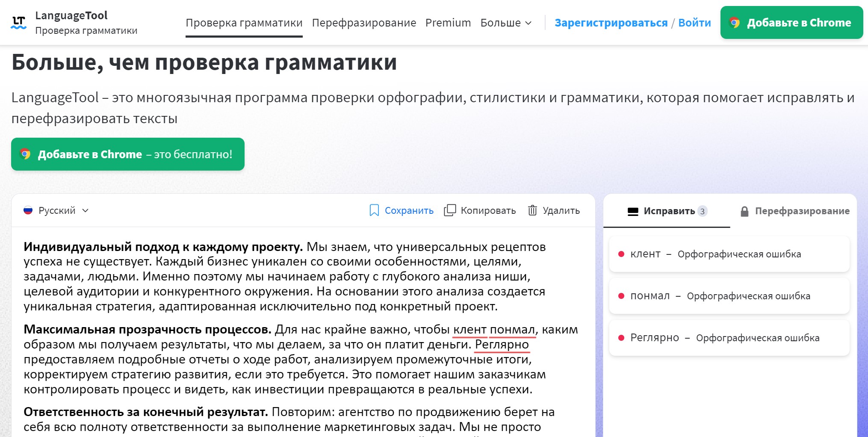Open the Premium page
Viewport: 868px width, 437px height.
448,23
